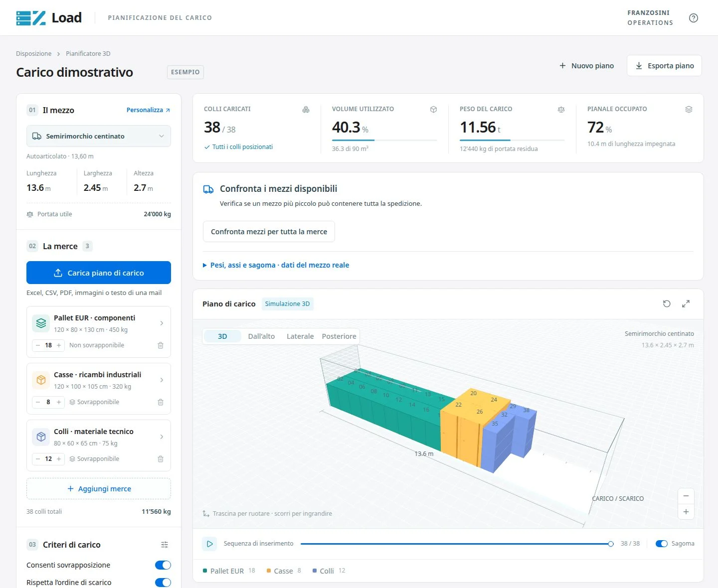Screen dimensions: 718x588
Task: Click the Esporta piano button
Action: pos(664,66)
